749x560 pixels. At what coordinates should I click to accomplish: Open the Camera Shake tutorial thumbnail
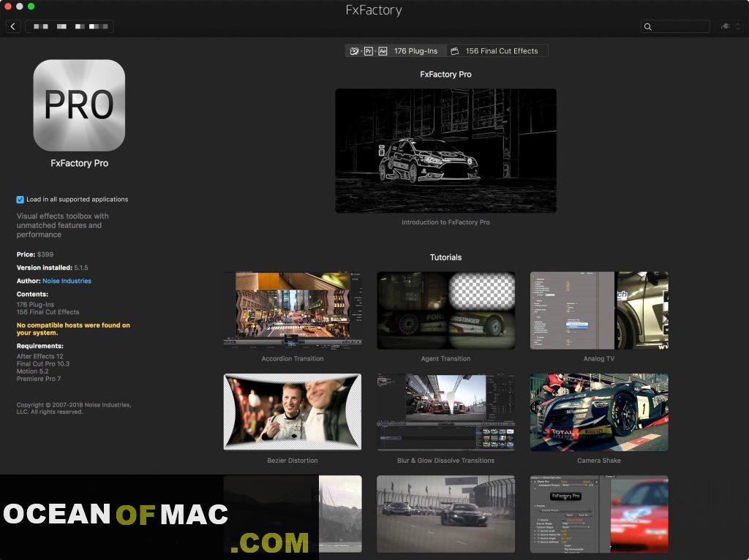coord(599,412)
